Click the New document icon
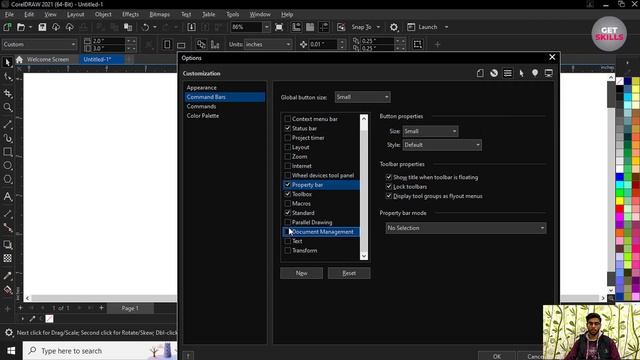This screenshot has height=360, width=640. coord(7,27)
